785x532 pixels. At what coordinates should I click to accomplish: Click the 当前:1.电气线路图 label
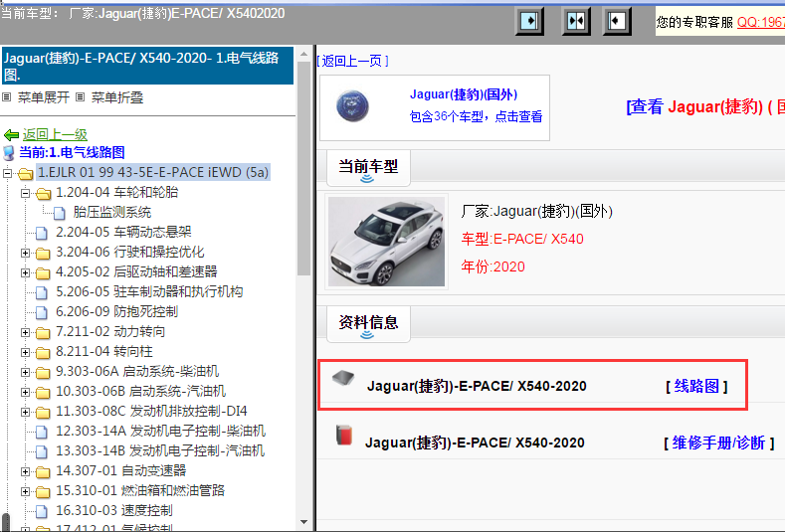coord(72,152)
